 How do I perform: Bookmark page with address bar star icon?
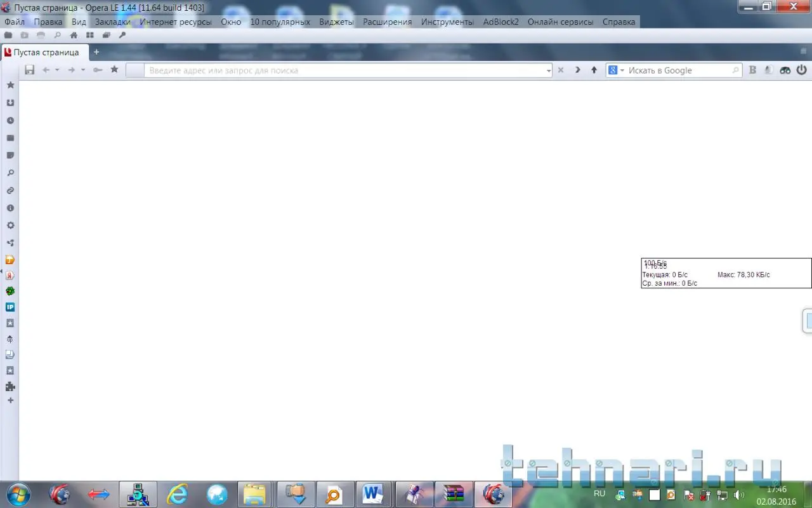114,69
